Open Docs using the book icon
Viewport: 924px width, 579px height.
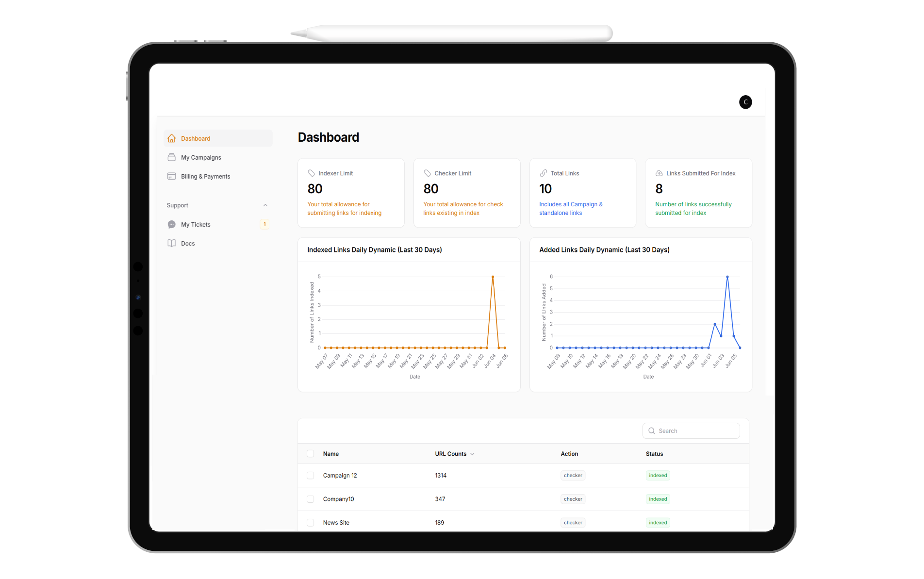(x=172, y=243)
